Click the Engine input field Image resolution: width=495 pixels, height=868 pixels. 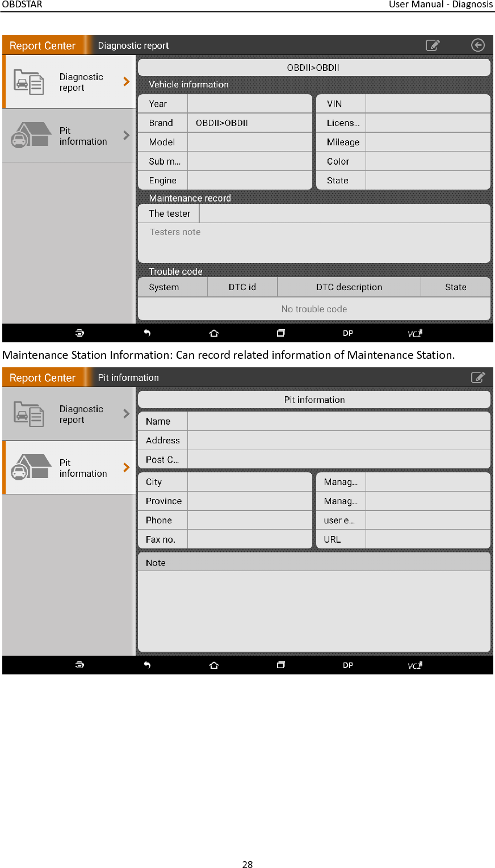[x=250, y=181]
